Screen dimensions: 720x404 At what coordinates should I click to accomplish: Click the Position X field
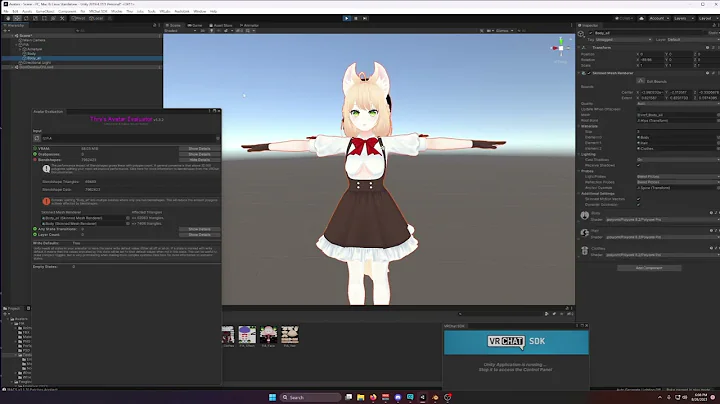652,54
